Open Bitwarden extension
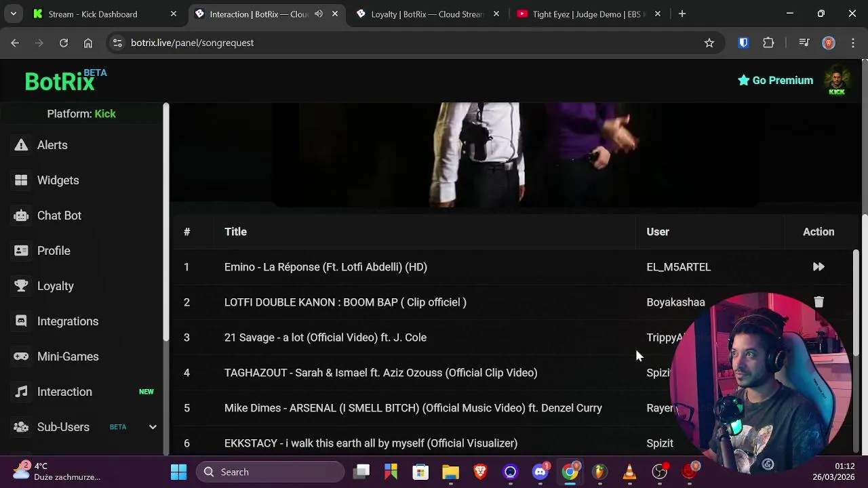The width and height of the screenshot is (868, 488). [743, 43]
